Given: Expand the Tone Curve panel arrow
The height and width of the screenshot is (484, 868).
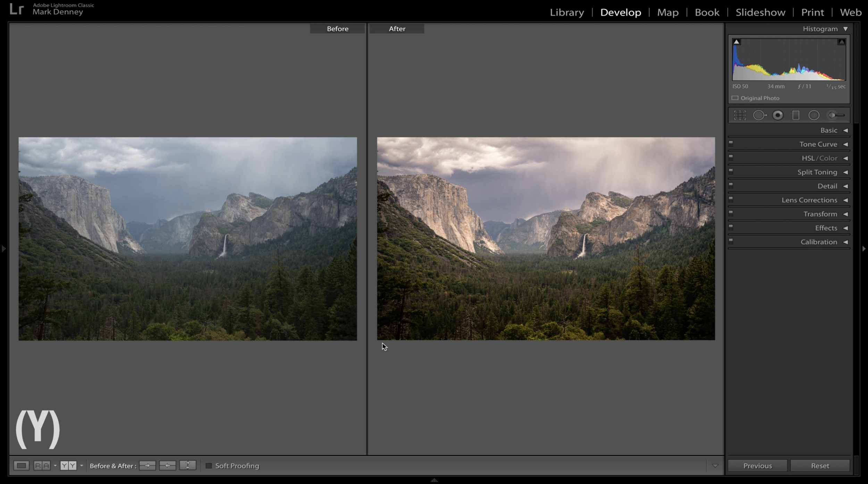Looking at the screenshot, I should 845,144.
